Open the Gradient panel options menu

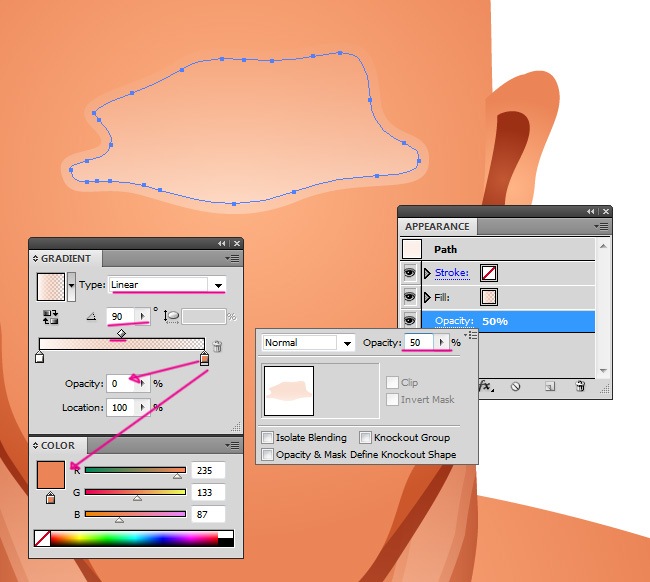coord(233,259)
